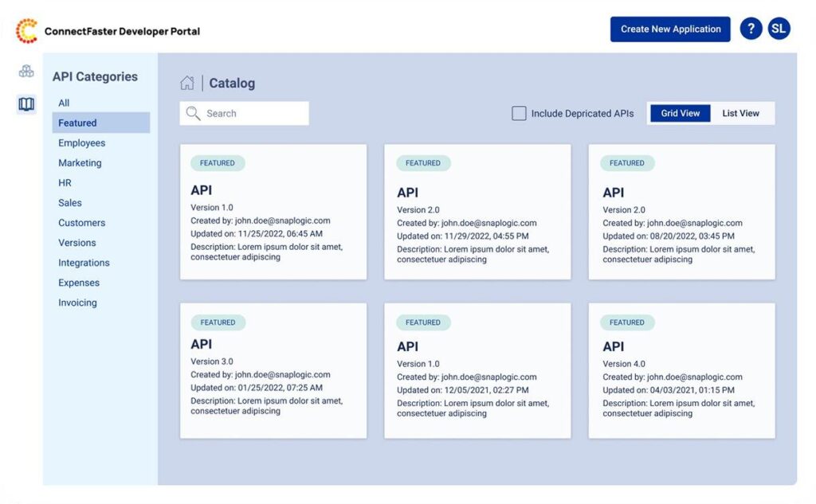Select the Featured category
Image resolution: width=816 pixels, height=504 pixels.
click(x=79, y=122)
